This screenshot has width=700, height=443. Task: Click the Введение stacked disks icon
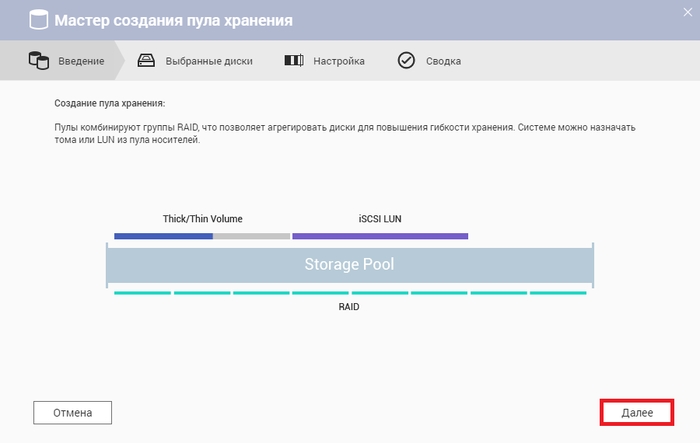[x=39, y=60]
